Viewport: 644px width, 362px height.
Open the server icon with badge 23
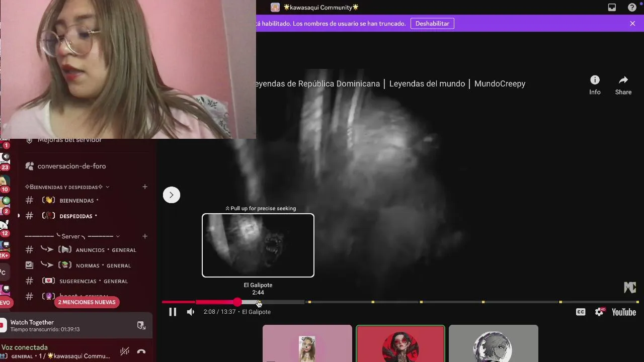5,161
